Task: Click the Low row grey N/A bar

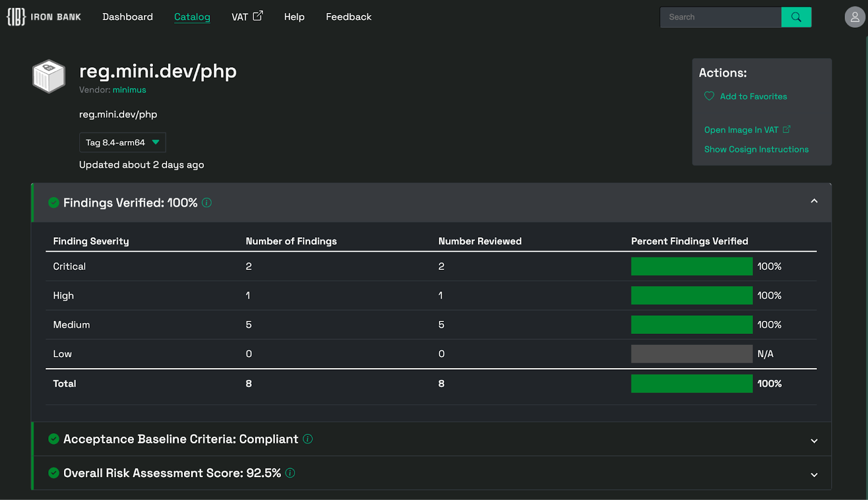Action: [692, 354]
